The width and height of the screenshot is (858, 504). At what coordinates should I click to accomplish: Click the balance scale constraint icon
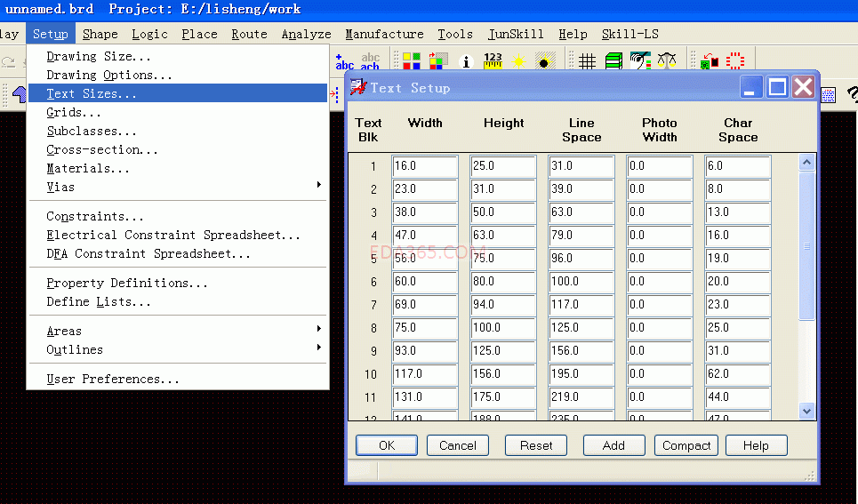pyautogui.click(x=666, y=61)
